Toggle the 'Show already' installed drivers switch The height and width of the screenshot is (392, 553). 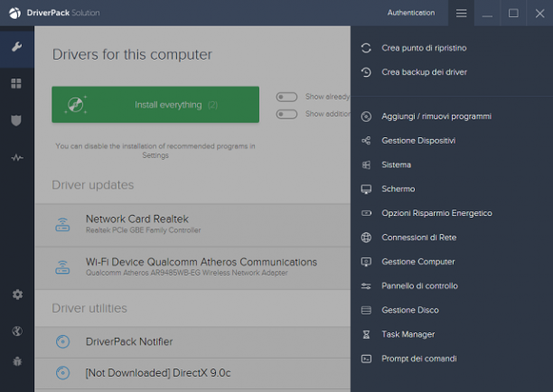coord(286,97)
